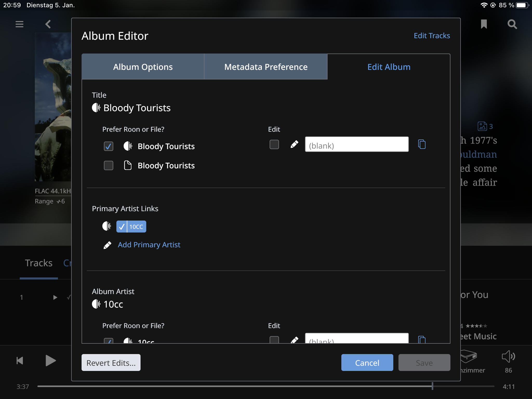Tap the album cover art thumbnail

click(x=53, y=107)
